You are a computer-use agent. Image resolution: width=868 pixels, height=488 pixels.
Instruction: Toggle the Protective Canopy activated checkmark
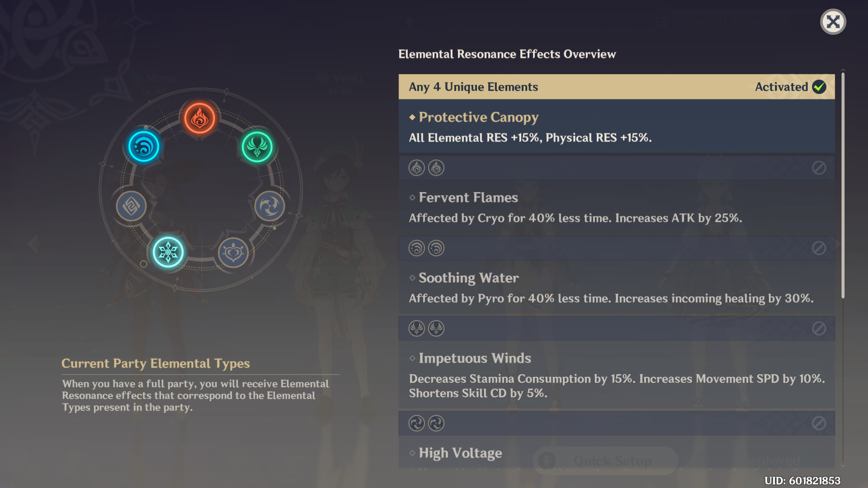[x=819, y=87]
